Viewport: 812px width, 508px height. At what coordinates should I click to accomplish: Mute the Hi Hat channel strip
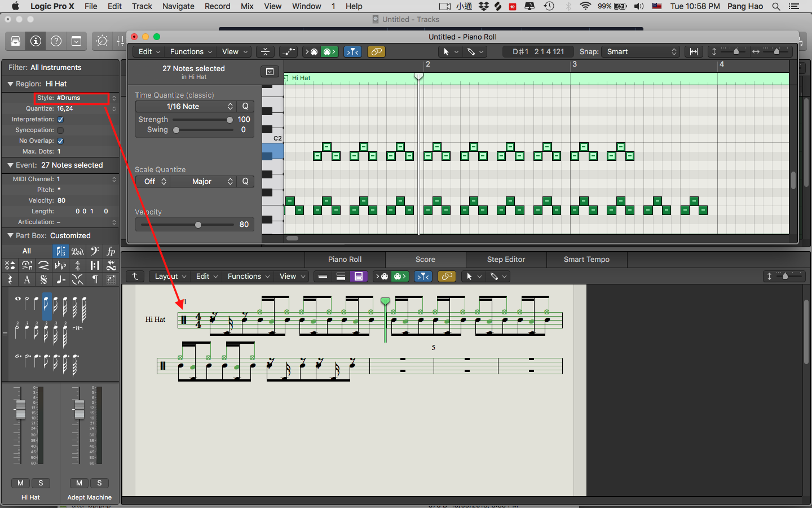pos(21,483)
